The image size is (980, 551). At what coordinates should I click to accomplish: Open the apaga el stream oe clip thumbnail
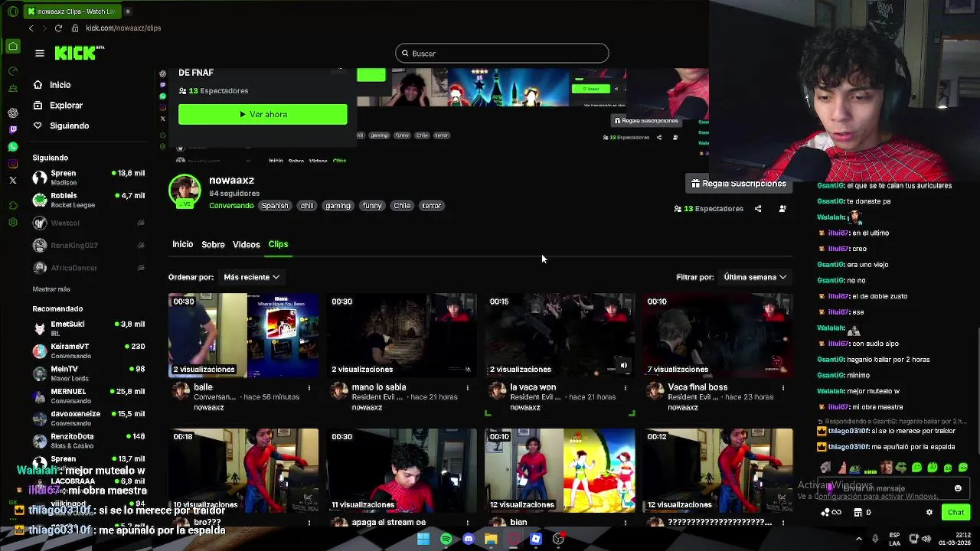pyautogui.click(x=401, y=471)
